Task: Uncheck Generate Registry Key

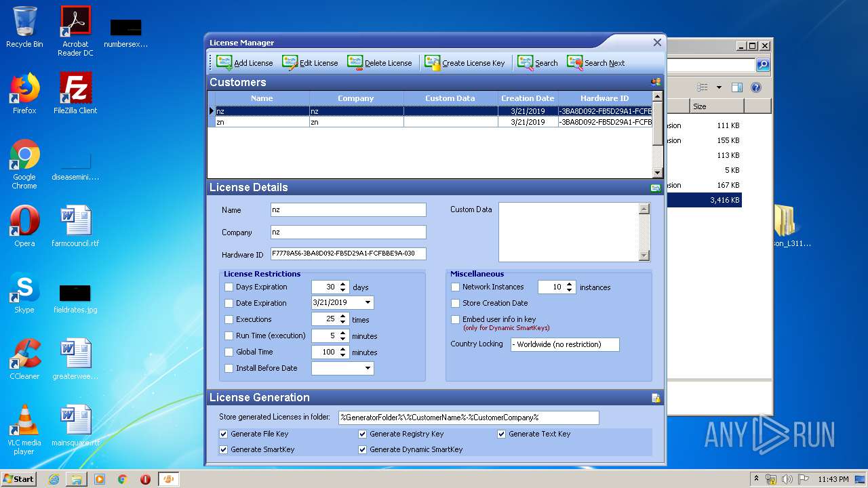Action: (362, 434)
